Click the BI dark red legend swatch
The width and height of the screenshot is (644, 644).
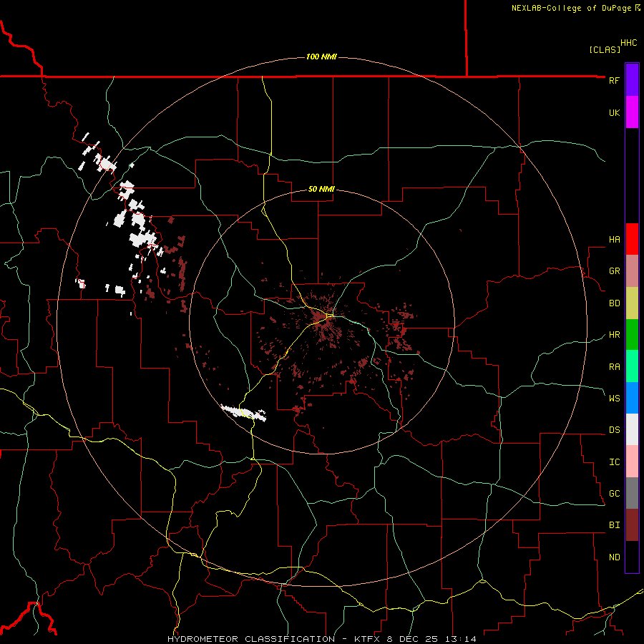click(632, 525)
